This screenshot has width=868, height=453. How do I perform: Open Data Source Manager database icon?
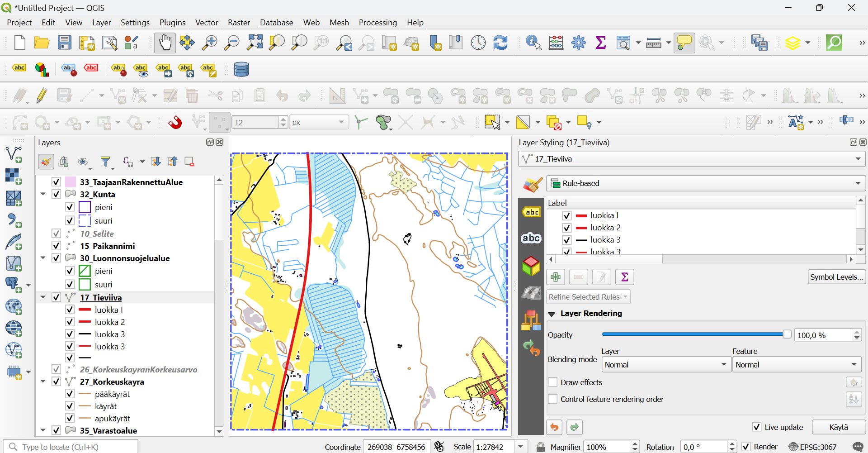point(241,70)
